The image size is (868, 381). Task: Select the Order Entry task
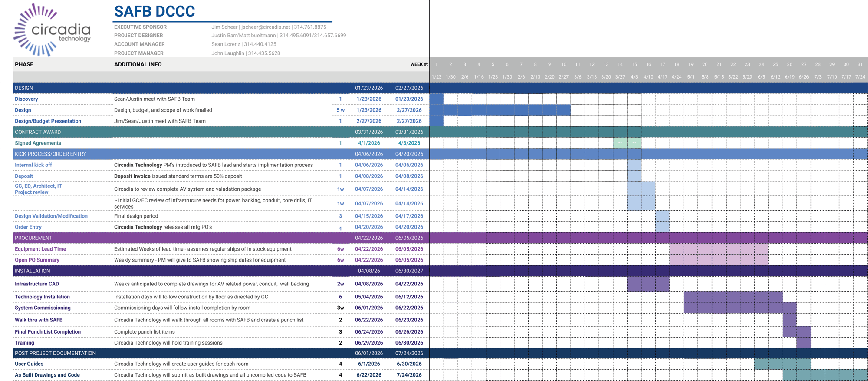28,227
